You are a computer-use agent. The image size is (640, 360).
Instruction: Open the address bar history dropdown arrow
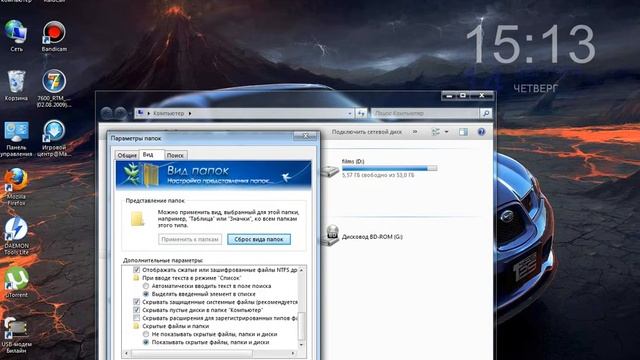(x=350, y=113)
